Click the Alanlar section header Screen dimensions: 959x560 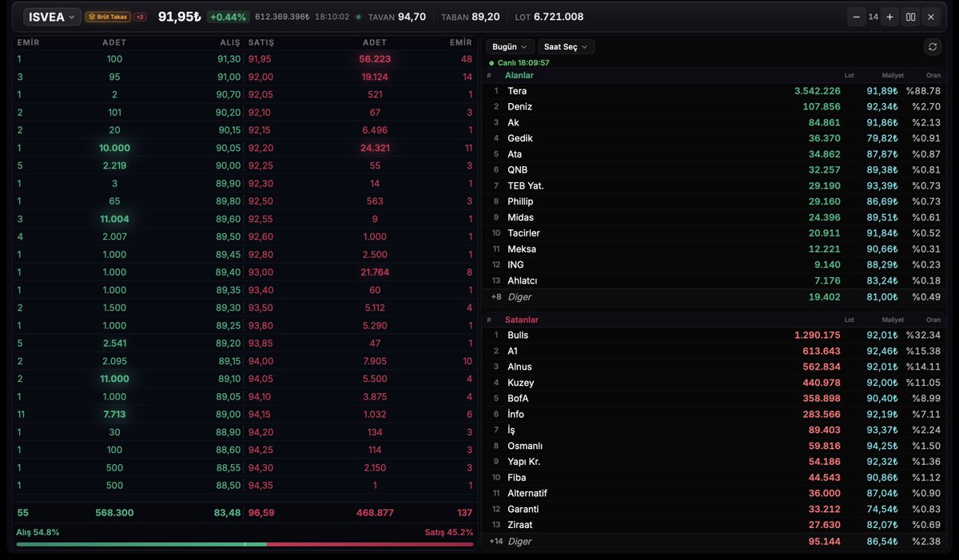click(x=519, y=75)
